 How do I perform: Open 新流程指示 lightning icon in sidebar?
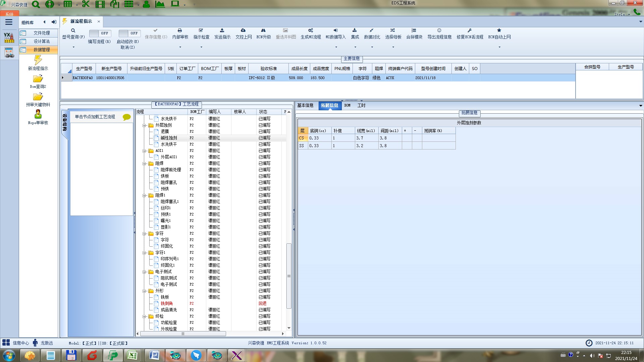click(x=38, y=60)
